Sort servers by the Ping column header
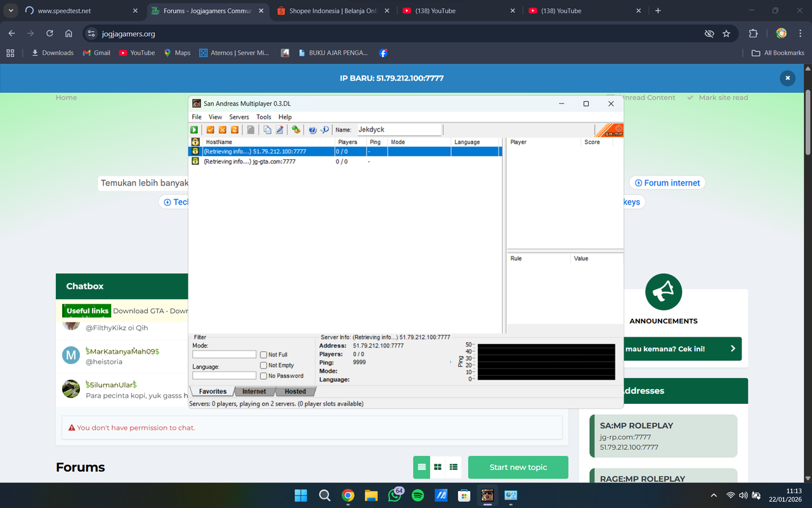The height and width of the screenshot is (508, 812). tap(377, 142)
